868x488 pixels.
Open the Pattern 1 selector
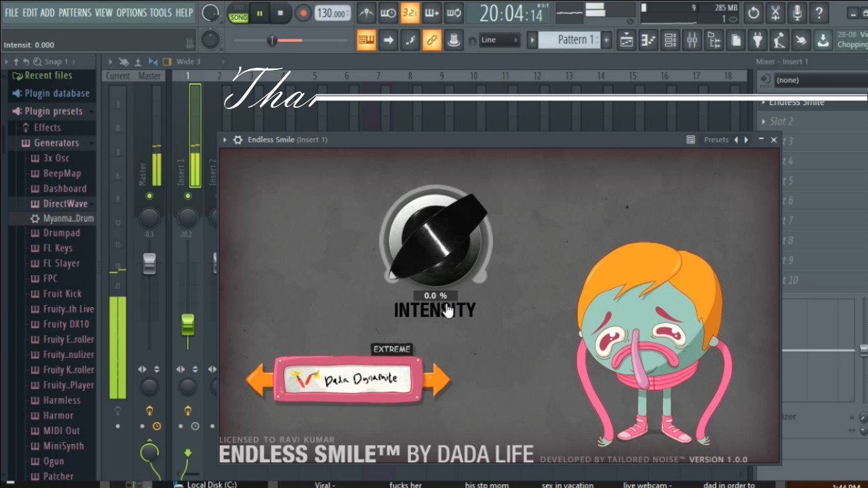569,40
